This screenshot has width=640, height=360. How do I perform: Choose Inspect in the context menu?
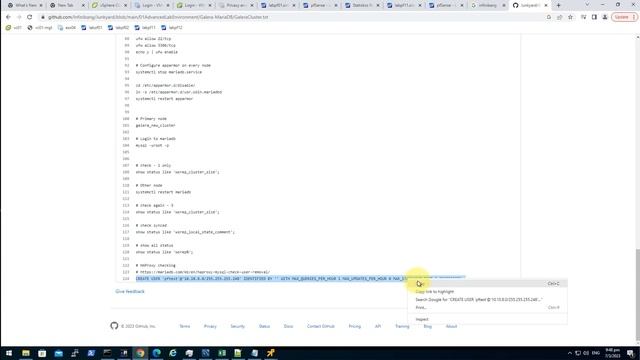click(487, 319)
